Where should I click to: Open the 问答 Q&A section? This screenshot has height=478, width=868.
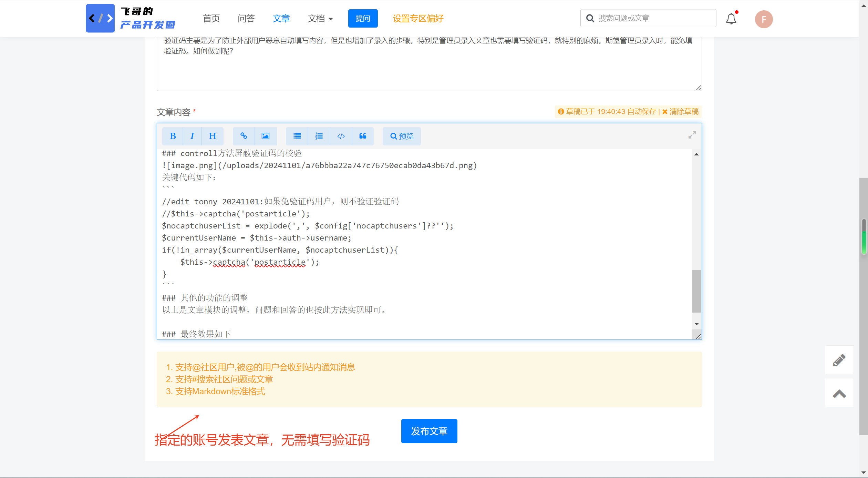246,19
